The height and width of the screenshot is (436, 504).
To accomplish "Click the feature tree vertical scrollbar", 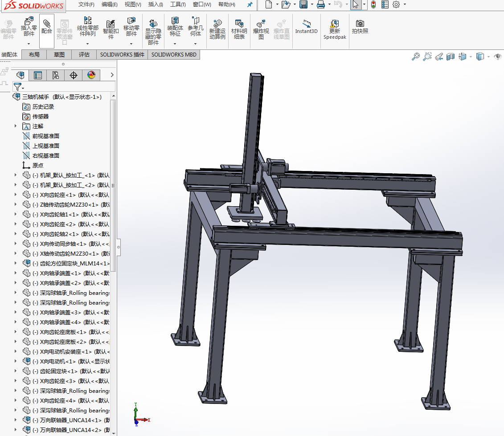I will pos(113,185).
